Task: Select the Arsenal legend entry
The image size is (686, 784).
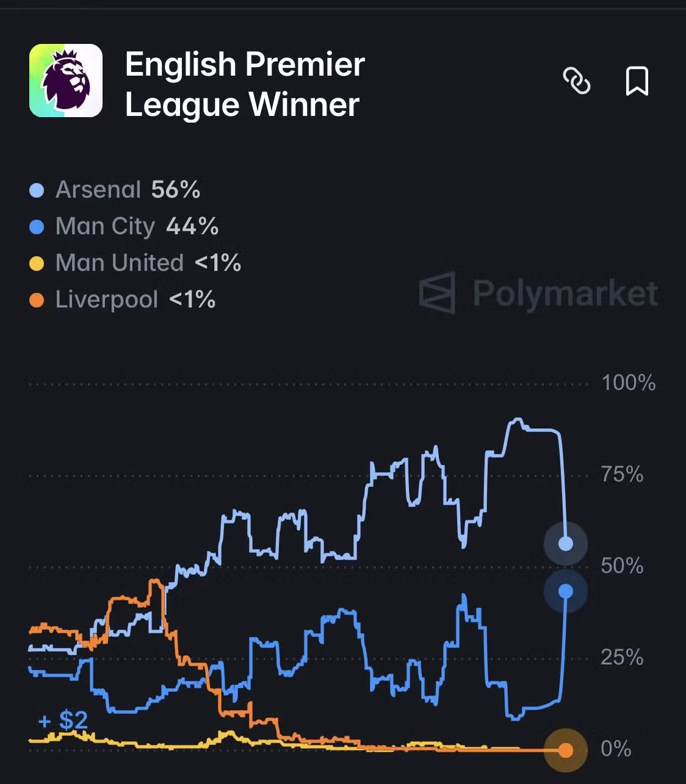Action: pos(98,190)
